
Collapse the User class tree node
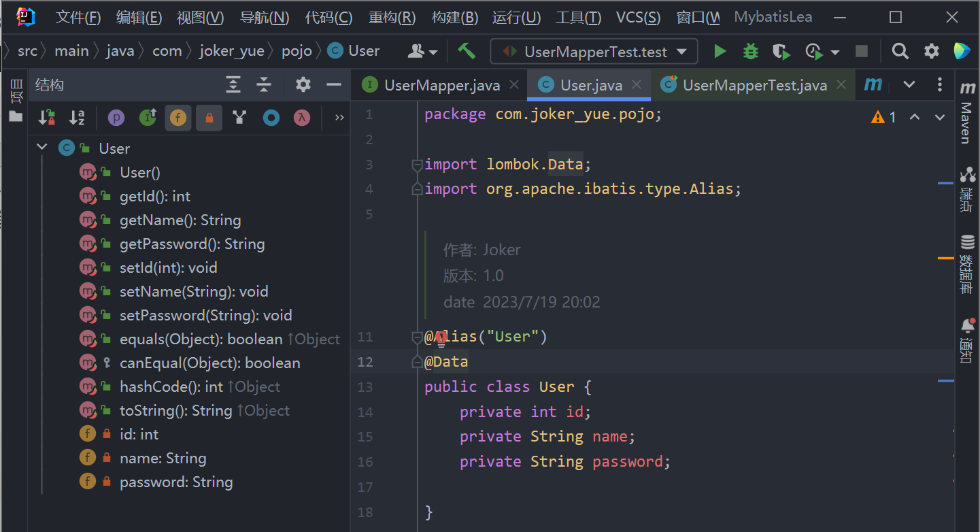coord(42,148)
